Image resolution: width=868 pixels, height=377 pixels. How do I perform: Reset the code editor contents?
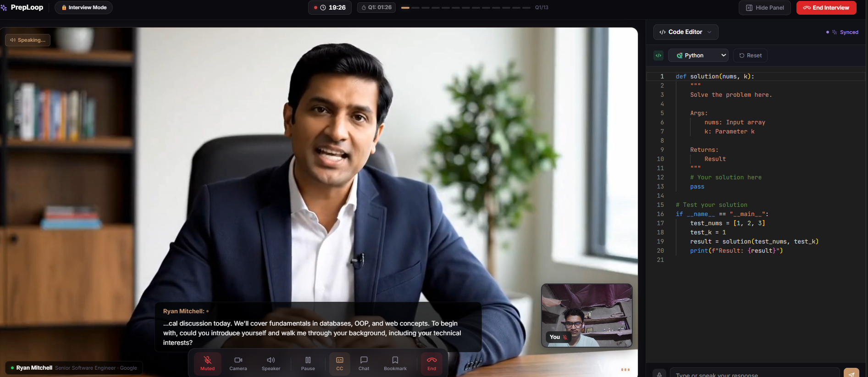point(750,55)
